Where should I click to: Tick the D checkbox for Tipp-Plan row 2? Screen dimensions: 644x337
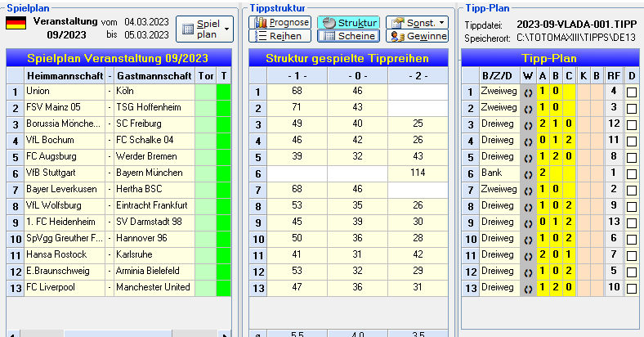632,109
